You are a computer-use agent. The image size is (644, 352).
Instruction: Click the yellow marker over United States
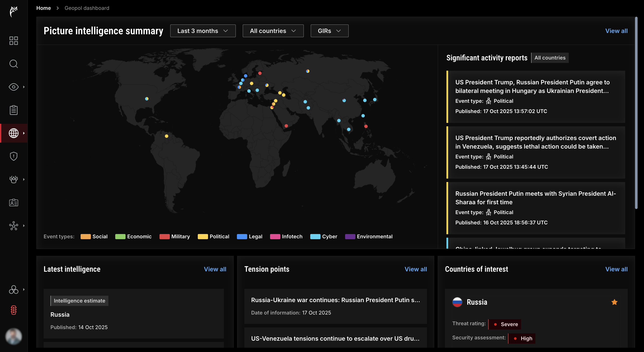pos(147,99)
